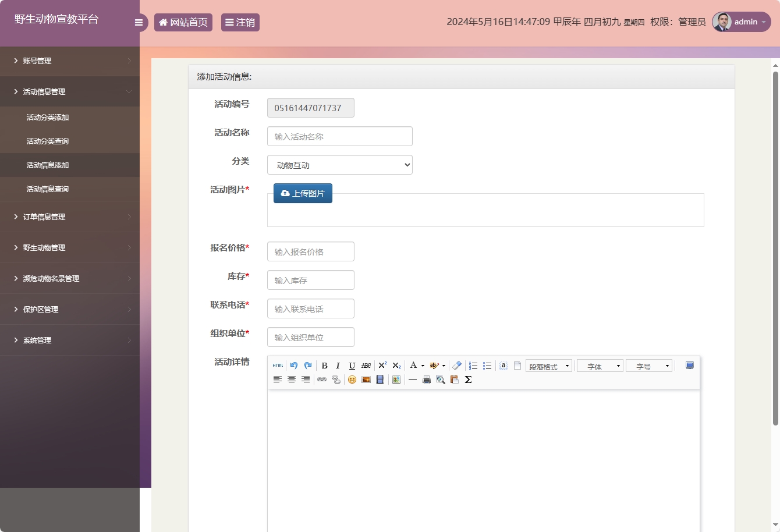780x532 pixels.
Task: Click the formula sigma icon
Action: pos(468,380)
